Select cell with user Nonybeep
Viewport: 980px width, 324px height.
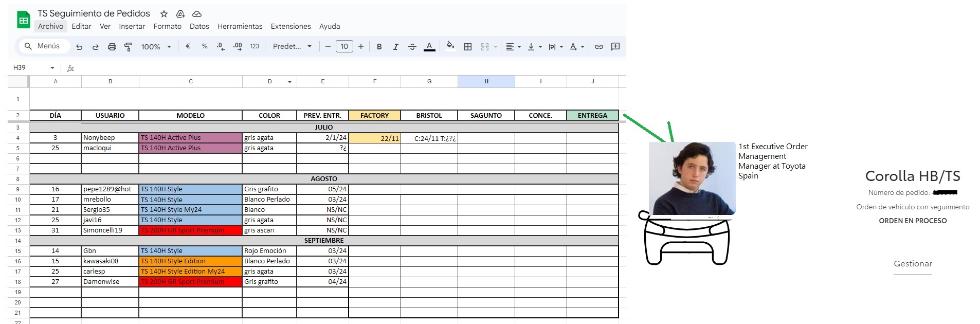(110, 138)
